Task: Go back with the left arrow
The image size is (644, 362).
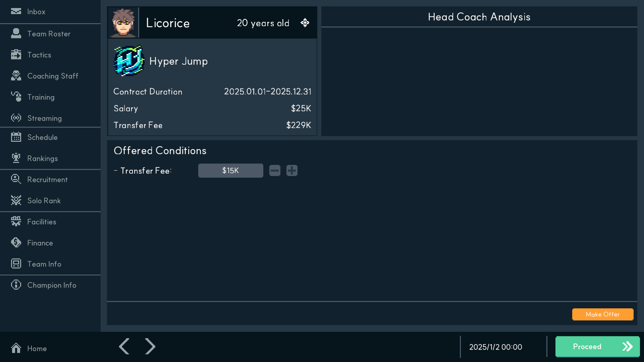Action: (x=124, y=347)
